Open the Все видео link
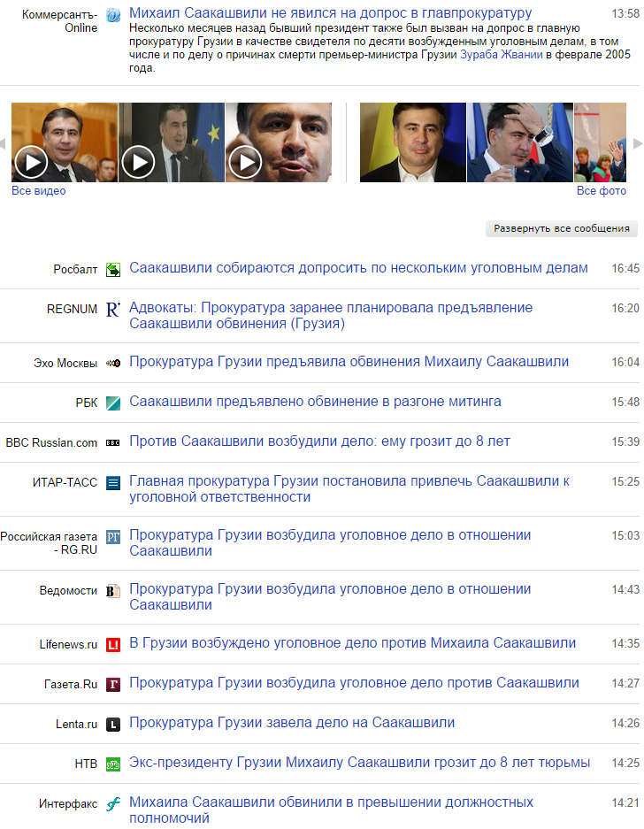This screenshot has height=829, width=644. 39,191
